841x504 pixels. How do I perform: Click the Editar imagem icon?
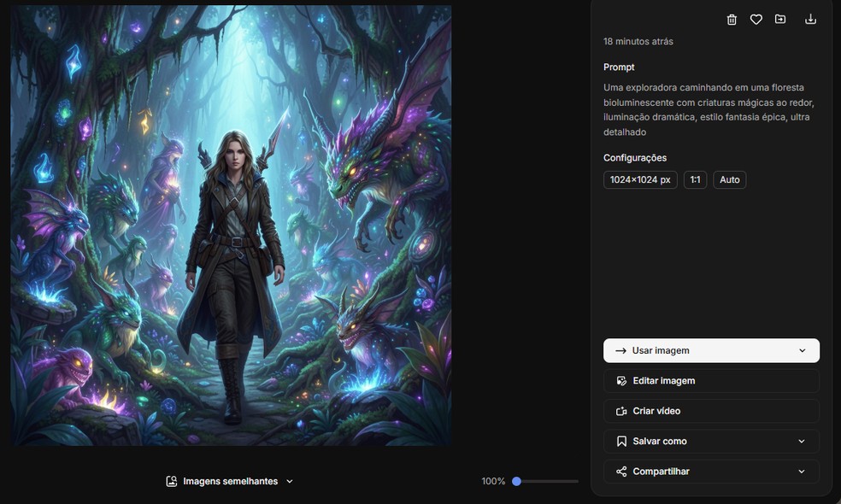(621, 381)
